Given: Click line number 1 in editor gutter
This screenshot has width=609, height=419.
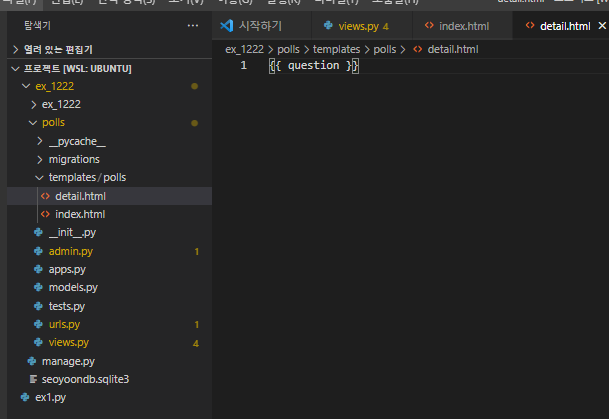Looking at the screenshot, I should pyautogui.click(x=244, y=65).
